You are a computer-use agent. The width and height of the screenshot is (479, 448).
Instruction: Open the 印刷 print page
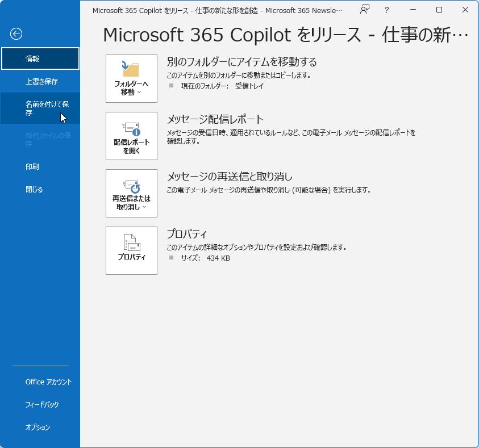pos(40,166)
